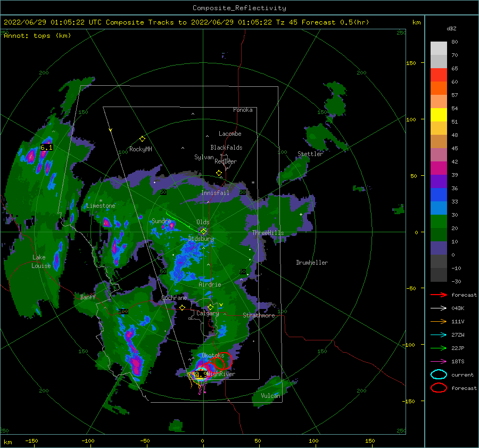Click the 'current' legend label
The image size is (479, 448).
click(x=463, y=375)
